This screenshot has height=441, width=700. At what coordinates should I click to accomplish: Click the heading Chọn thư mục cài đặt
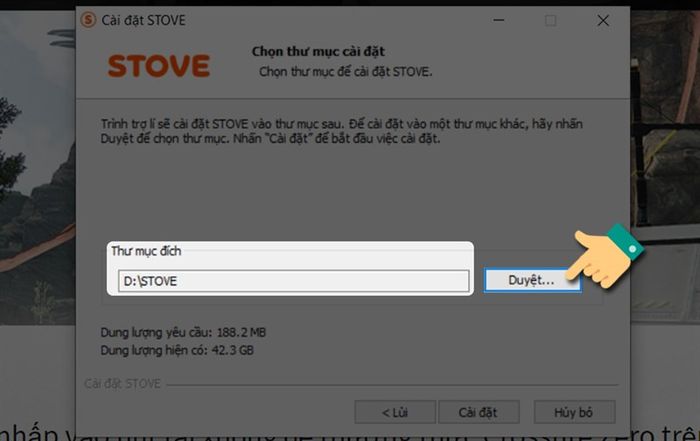point(318,51)
